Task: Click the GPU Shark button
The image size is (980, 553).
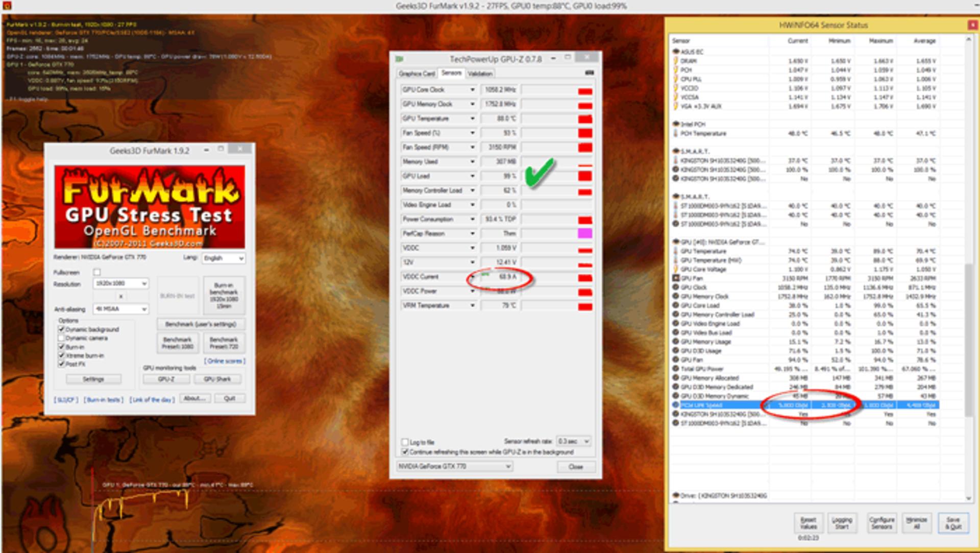Action: pos(217,379)
